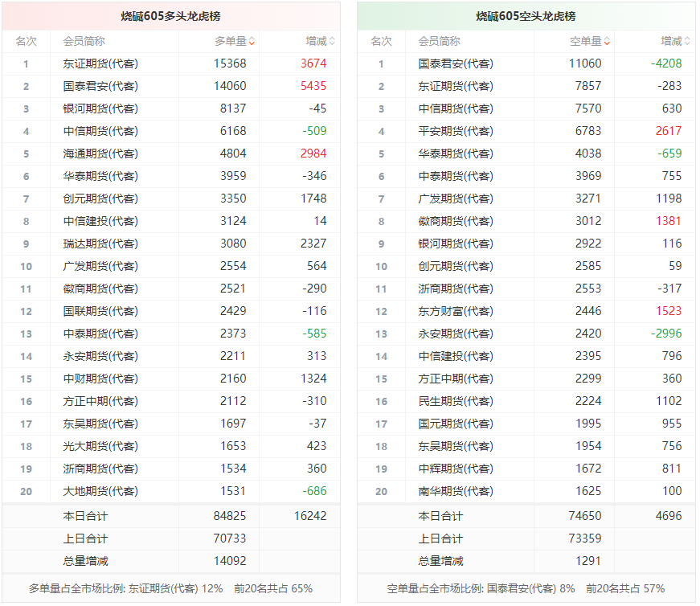Viewport: 700px width, 606px height.
Task: Click short table 本日合计 total 74650
Action: tap(585, 516)
